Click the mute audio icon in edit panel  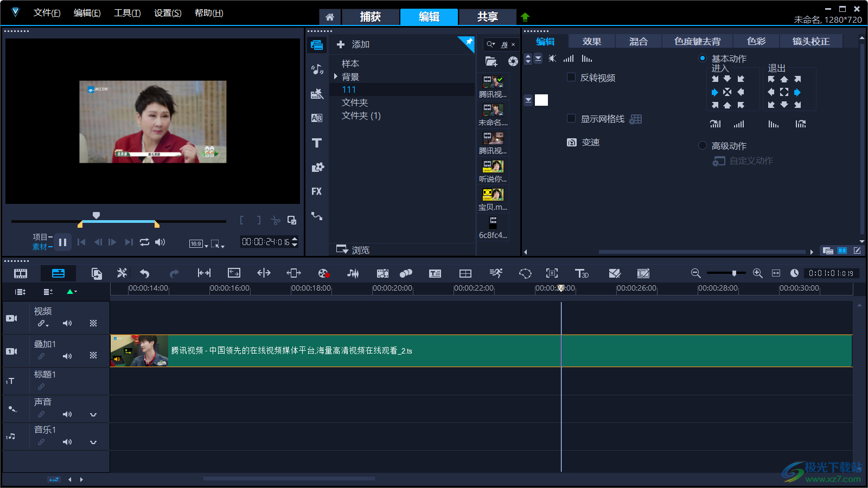552,59
